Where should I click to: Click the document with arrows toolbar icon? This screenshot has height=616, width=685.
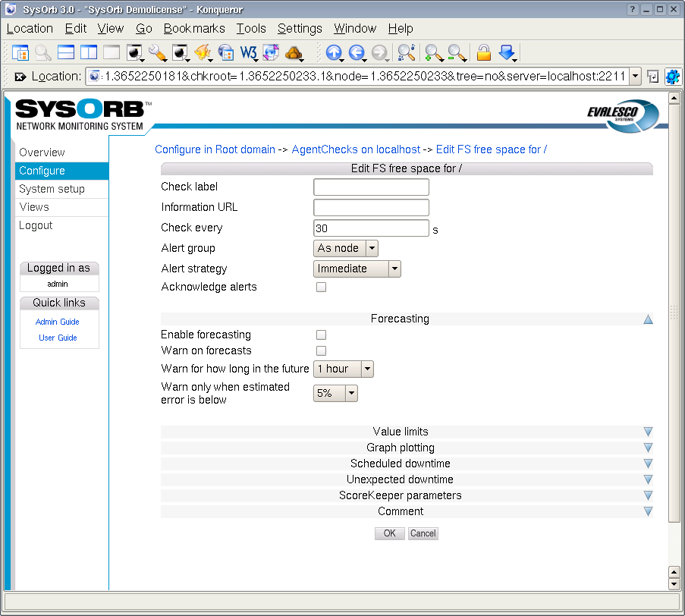(271, 53)
